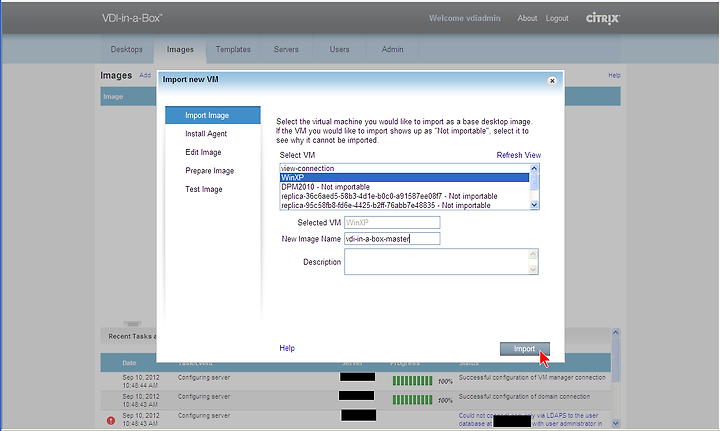Open the Templates tab
This screenshot has width=720, height=431.
(x=233, y=49)
